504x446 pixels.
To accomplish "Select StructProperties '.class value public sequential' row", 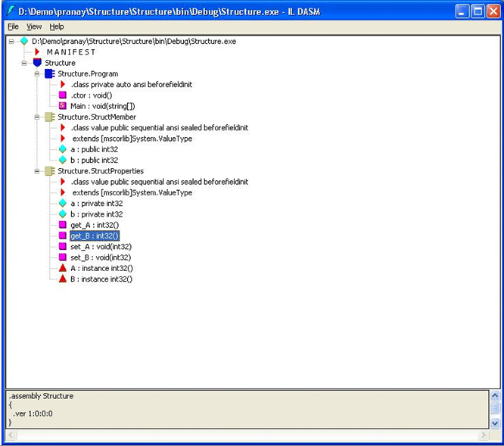I will pos(160,182).
